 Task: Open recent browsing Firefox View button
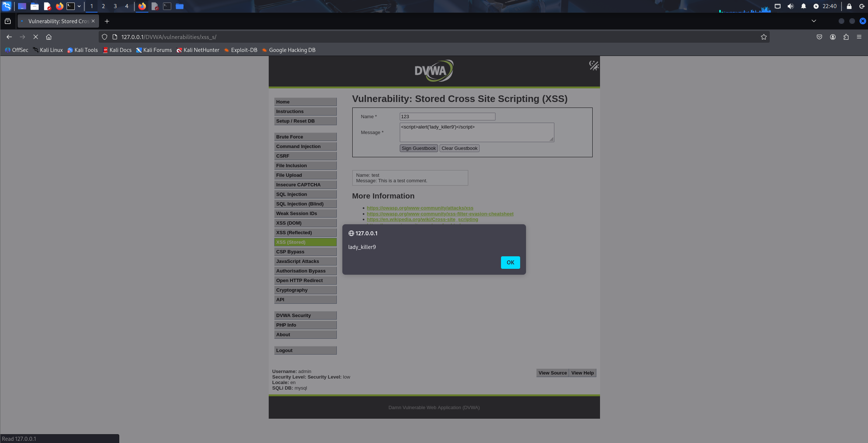click(x=8, y=21)
